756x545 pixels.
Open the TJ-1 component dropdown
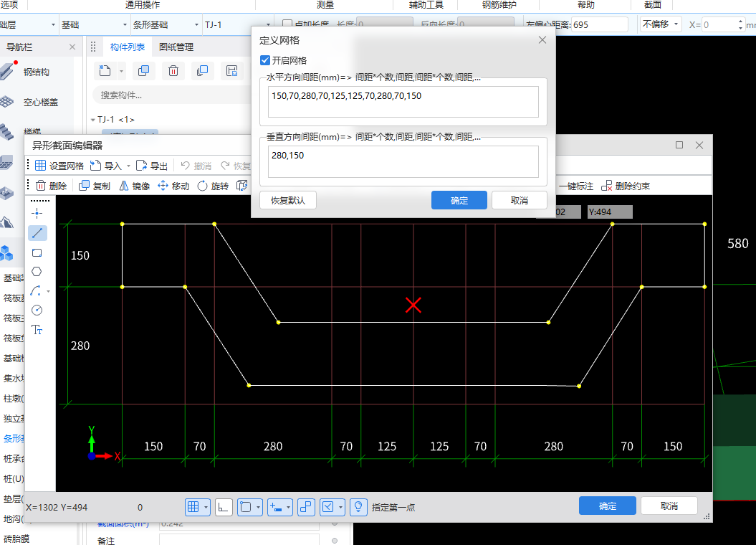[x=268, y=24]
